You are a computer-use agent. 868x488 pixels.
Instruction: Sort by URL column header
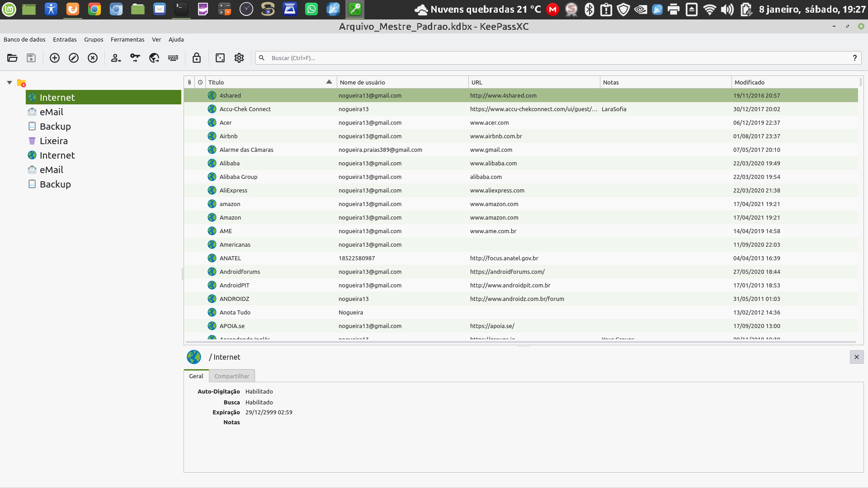[x=534, y=82]
